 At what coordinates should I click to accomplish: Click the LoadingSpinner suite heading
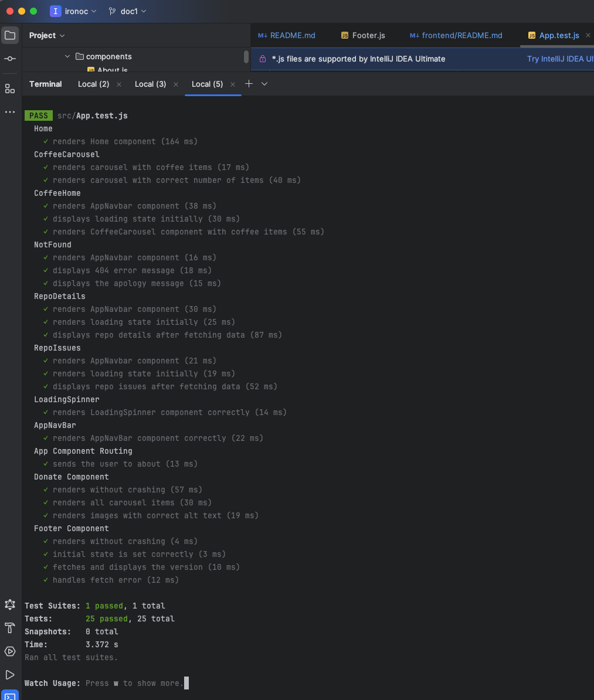pos(66,400)
